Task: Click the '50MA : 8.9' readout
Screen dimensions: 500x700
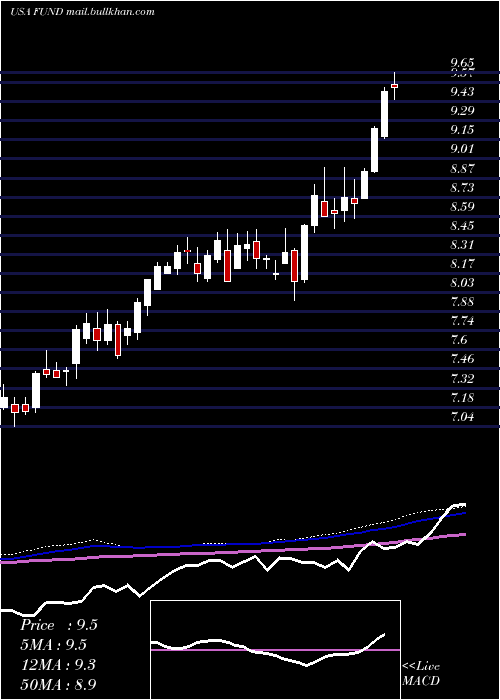Action: [58, 684]
